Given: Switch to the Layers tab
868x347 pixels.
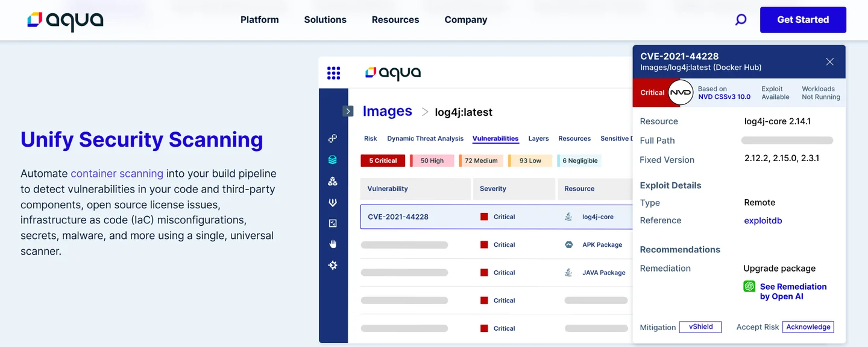Looking at the screenshot, I should 539,138.
